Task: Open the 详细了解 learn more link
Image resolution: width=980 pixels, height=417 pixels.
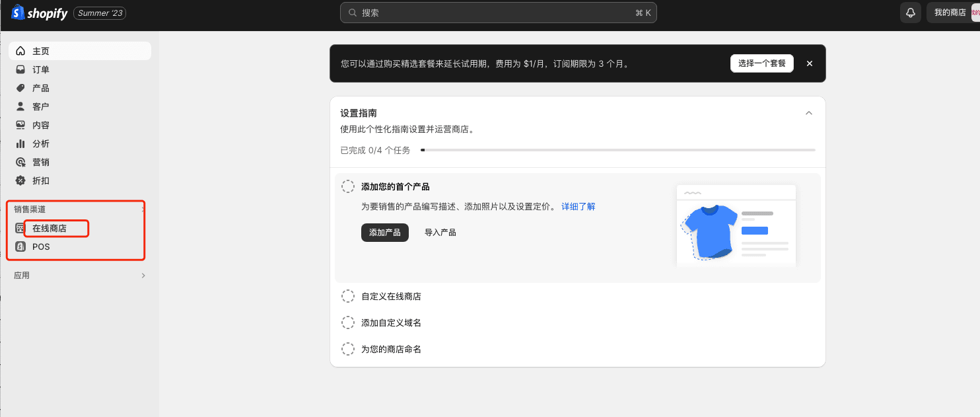Action: [x=578, y=207]
